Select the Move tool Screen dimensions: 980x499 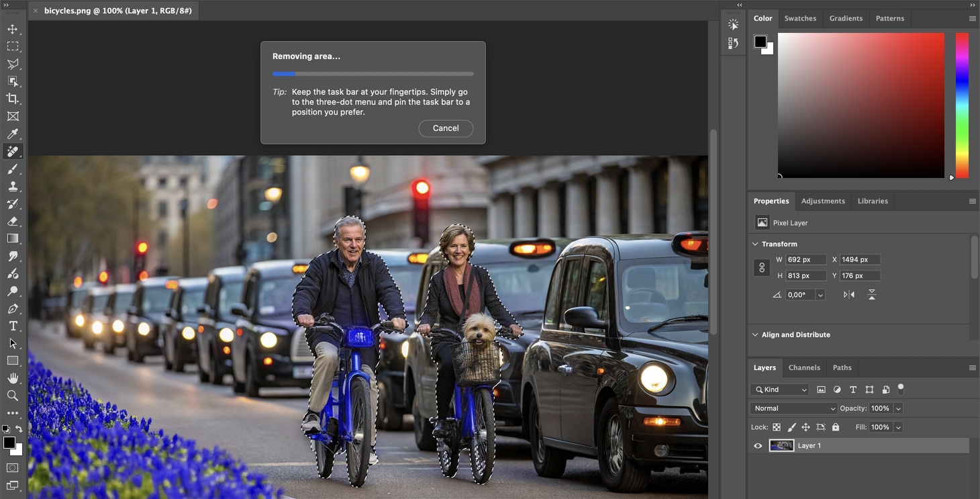tap(13, 30)
